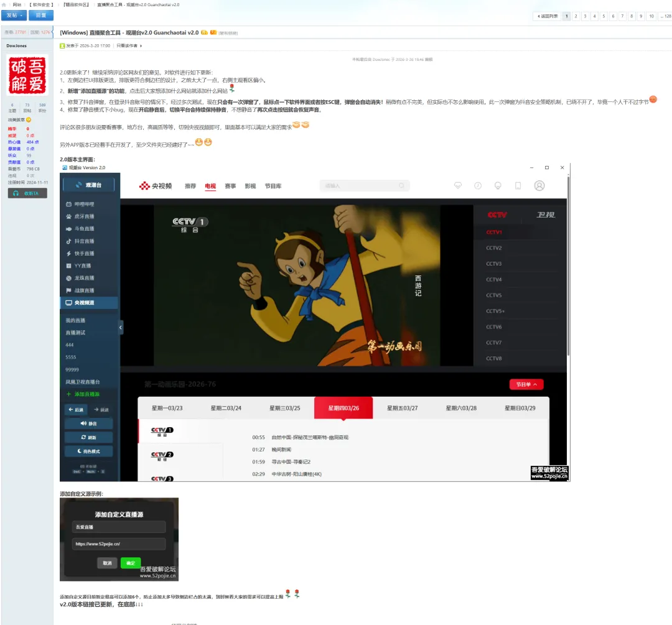Image resolution: width=672 pixels, height=625 pixels.
Task: Open 虎牙直播 paw icon entry
Action: (x=89, y=217)
